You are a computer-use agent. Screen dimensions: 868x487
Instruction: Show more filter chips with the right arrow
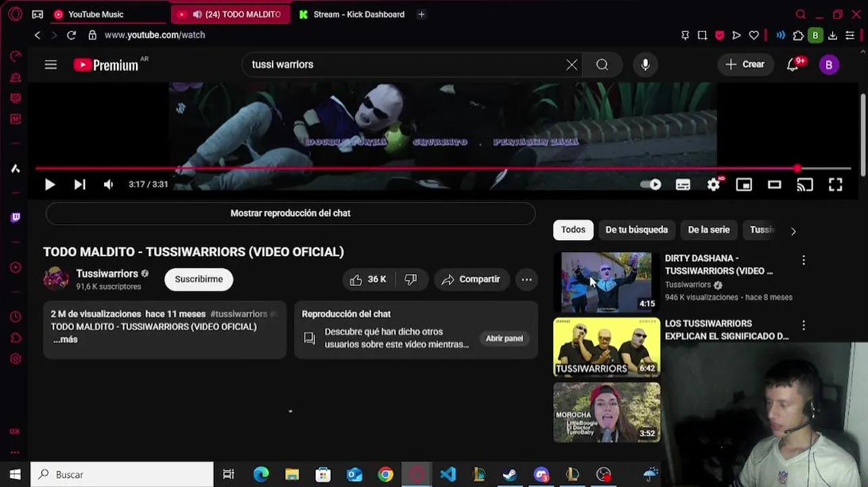pyautogui.click(x=793, y=231)
